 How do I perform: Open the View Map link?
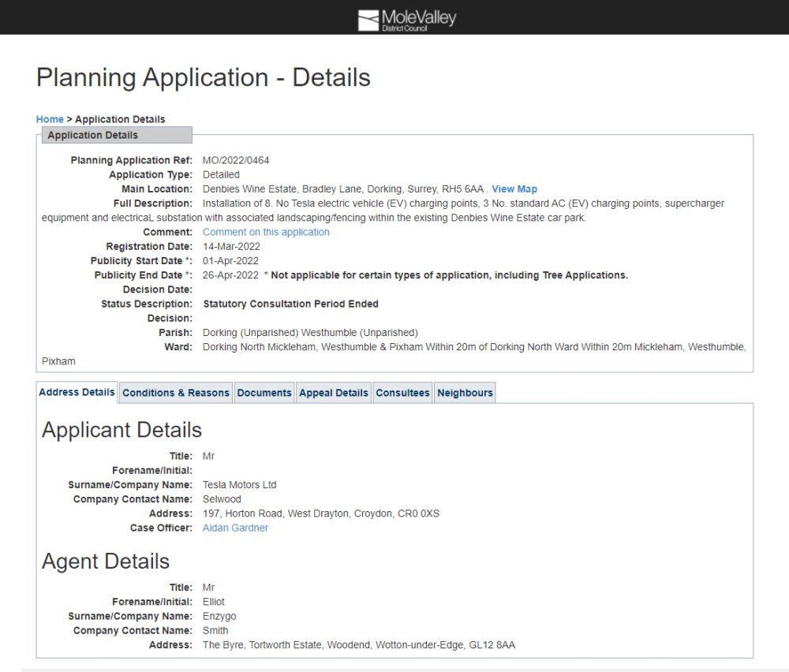[x=514, y=189]
